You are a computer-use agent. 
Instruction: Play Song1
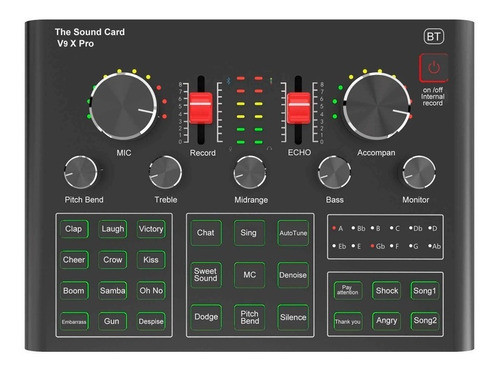424,290
